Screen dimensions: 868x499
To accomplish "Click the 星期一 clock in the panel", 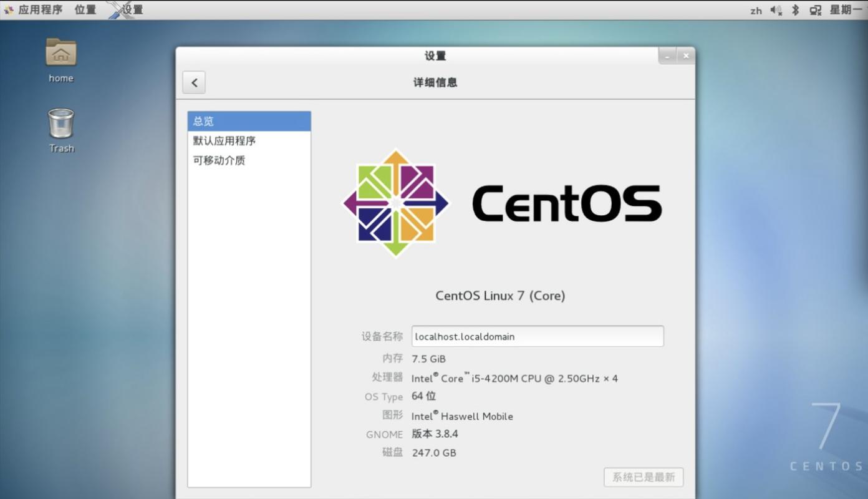I will click(847, 9).
